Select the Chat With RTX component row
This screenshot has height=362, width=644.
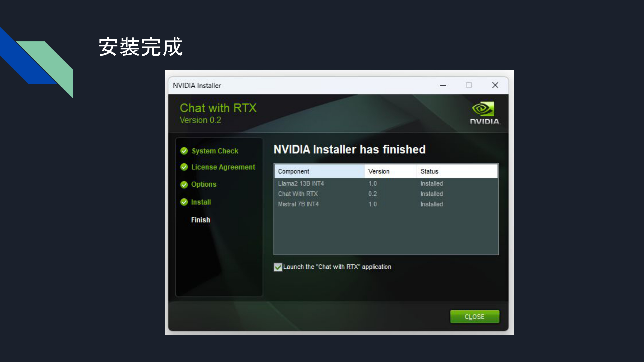[x=386, y=194]
